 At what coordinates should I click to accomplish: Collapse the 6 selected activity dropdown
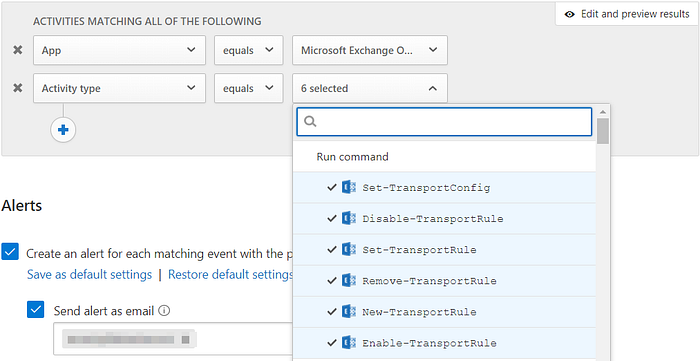pyautogui.click(x=370, y=88)
